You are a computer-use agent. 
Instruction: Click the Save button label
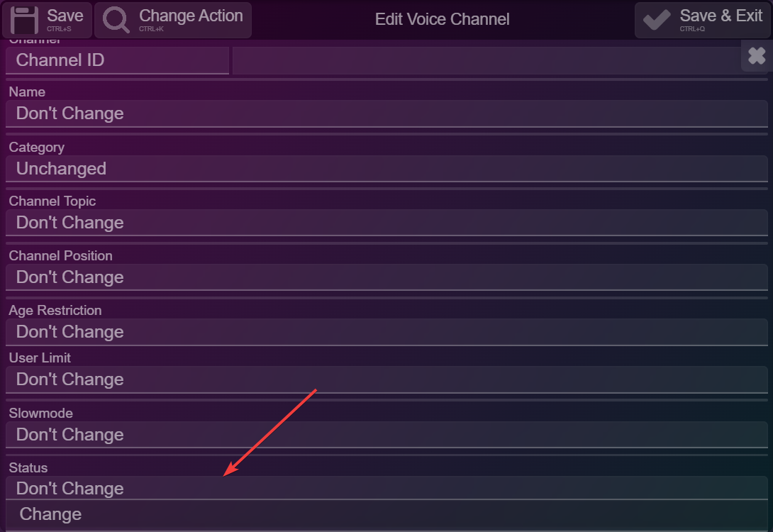tap(65, 16)
